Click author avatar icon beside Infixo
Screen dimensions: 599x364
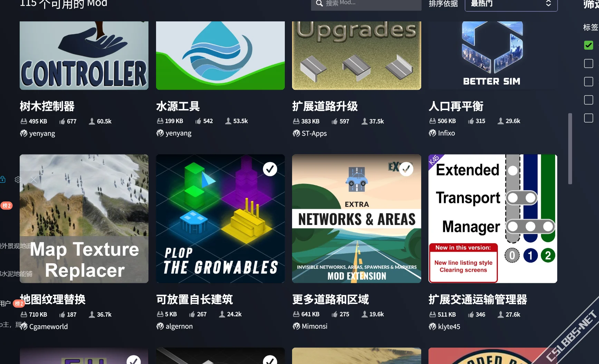click(432, 133)
